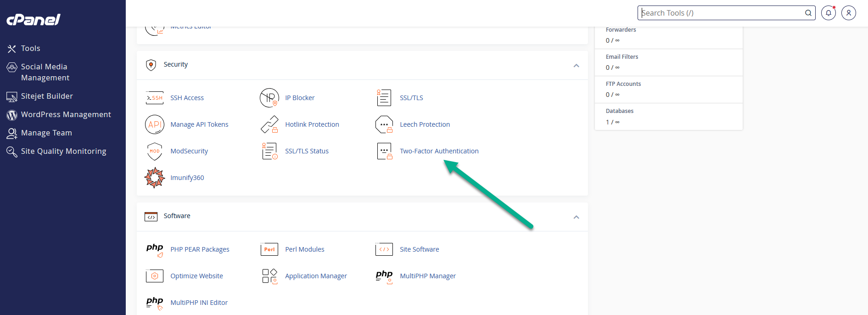Open the MultiPHP INI Editor icon
Image resolution: width=868 pixels, height=315 pixels.
pos(155,303)
